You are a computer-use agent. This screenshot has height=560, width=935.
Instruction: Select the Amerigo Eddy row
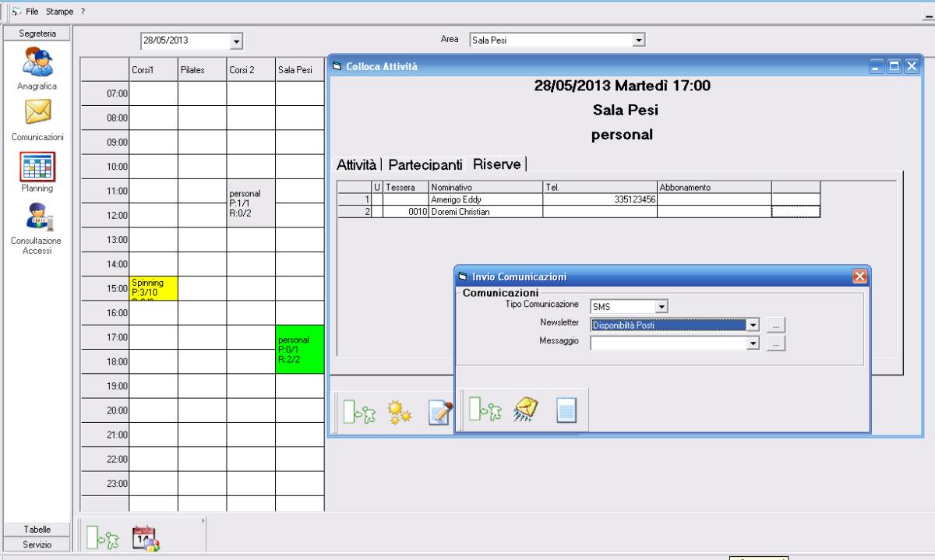(x=483, y=200)
